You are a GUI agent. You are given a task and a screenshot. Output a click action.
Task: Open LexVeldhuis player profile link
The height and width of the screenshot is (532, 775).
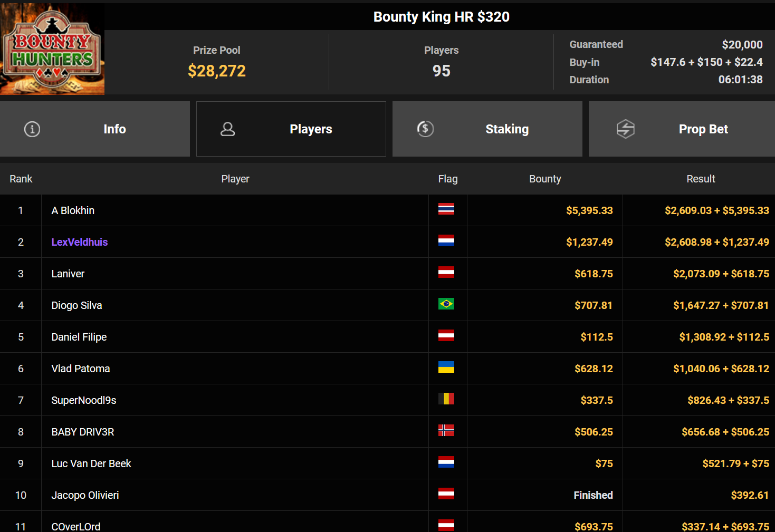tap(80, 242)
